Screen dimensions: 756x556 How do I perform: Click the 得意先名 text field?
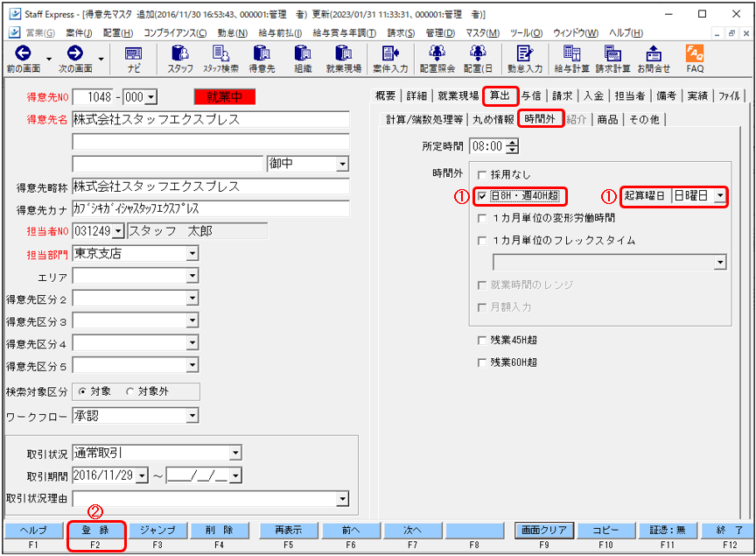click(x=210, y=119)
